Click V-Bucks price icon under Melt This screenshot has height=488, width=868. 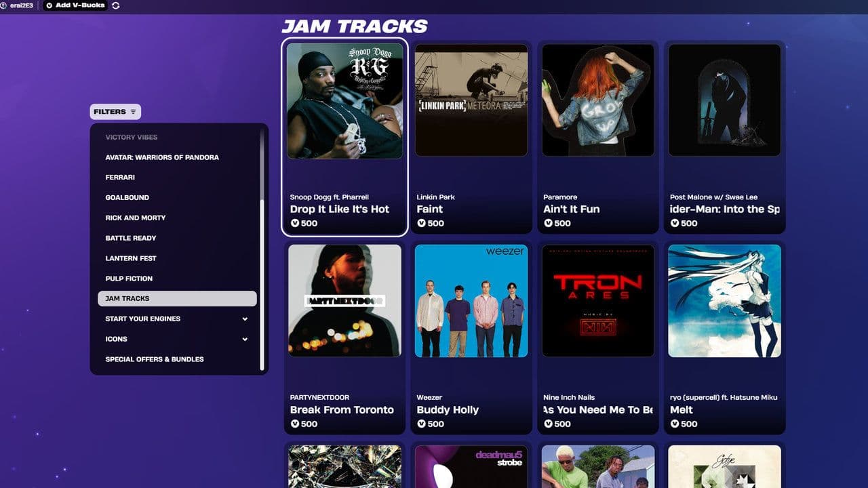click(x=675, y=424)
